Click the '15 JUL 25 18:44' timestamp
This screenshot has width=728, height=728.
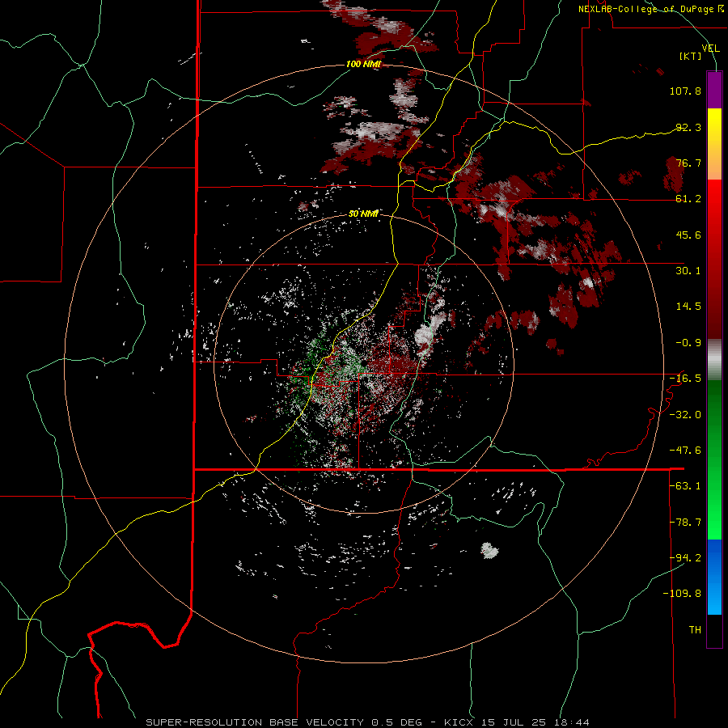(535, 722)
